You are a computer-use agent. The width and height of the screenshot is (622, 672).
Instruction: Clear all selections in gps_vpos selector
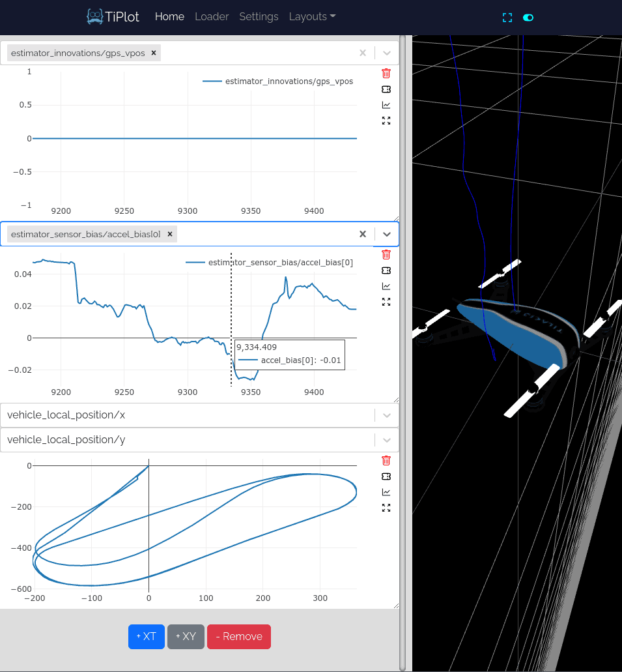[363, 53]
